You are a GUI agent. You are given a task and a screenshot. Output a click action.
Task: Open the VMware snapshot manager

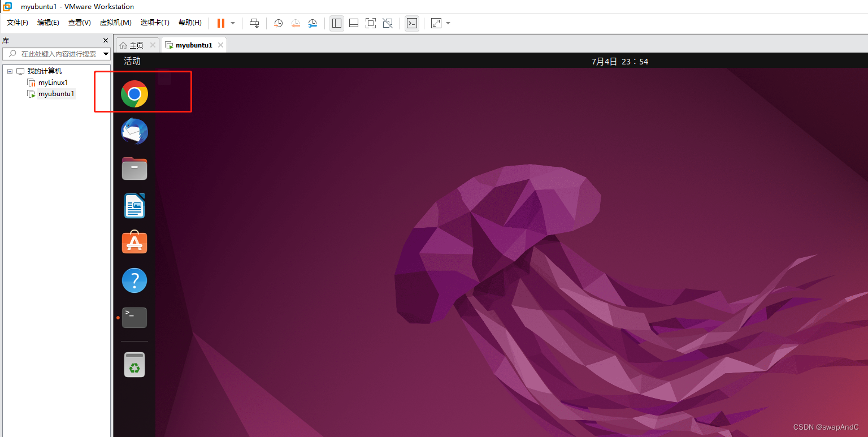[313, 23]
